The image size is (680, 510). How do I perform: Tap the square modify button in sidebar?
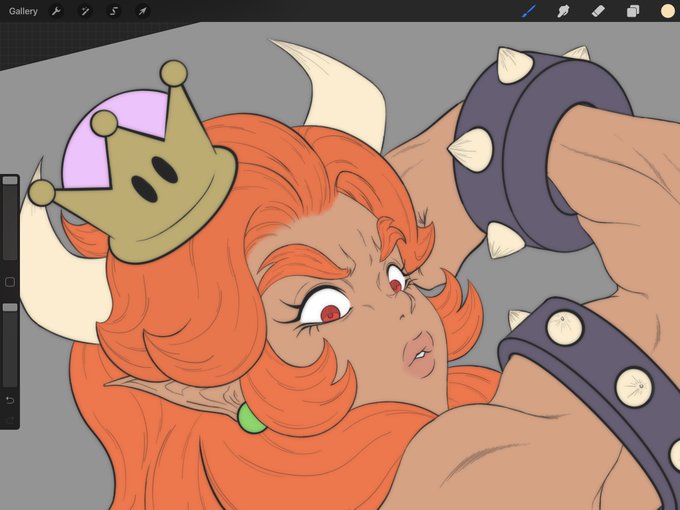[10, 282]
